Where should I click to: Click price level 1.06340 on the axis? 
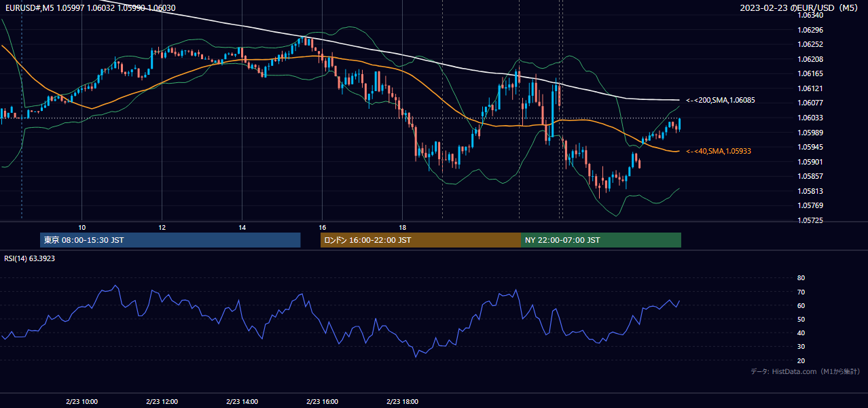tap(810, 15)
